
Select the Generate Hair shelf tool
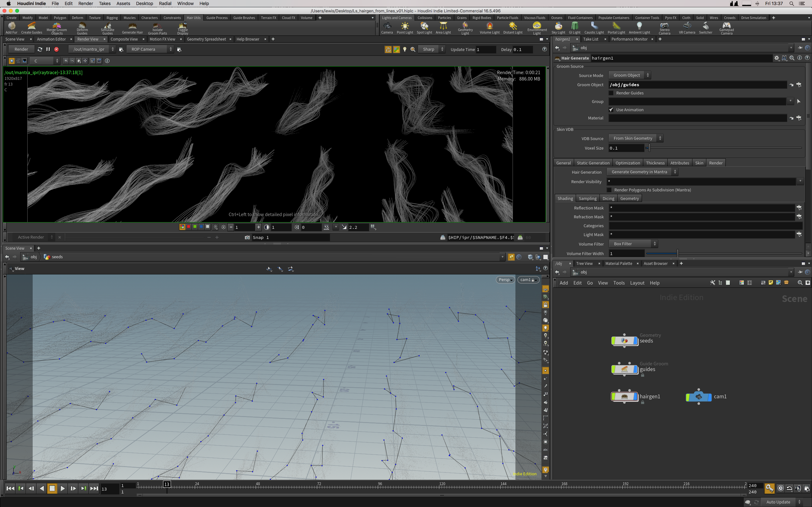click(x=132, y=28)
